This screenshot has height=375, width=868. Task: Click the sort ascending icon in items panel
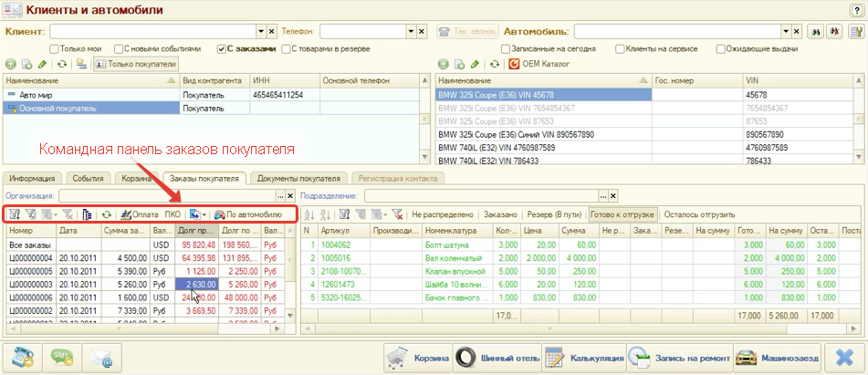309,214
